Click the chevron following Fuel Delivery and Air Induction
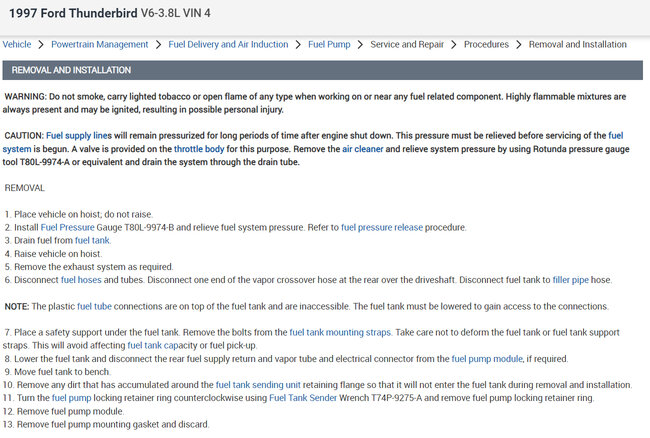 tap(298, 45)
